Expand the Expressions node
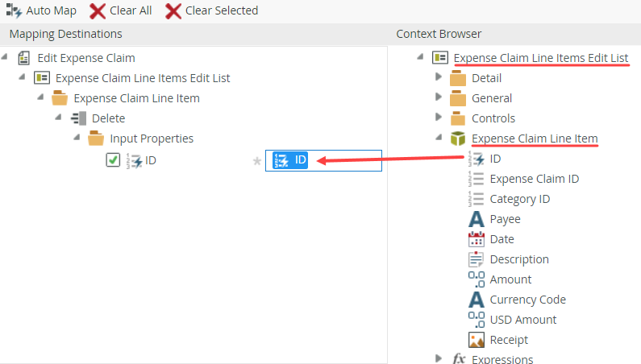Image resolution: width=641 pixels, height=364 pixels. pos(439,358)
